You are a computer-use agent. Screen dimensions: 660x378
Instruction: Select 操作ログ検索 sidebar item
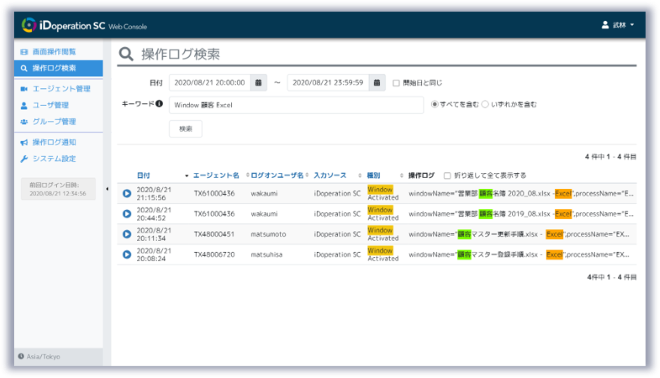(58, 68)
